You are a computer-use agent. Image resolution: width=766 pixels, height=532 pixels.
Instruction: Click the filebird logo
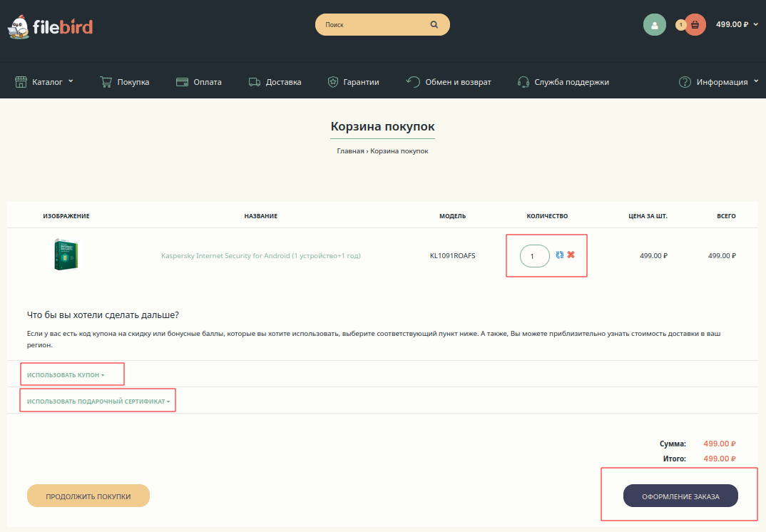coord(50,26)
